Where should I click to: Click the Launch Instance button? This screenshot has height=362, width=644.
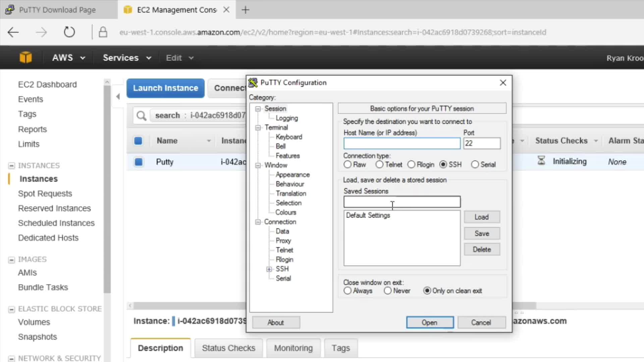165,88
